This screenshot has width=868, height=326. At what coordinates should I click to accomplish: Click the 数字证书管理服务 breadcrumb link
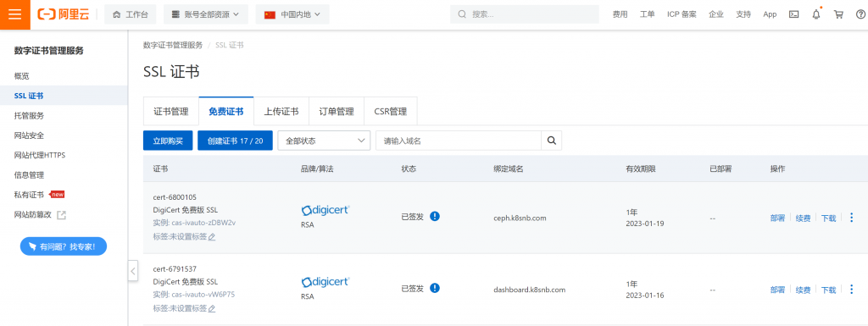point(173,45)
